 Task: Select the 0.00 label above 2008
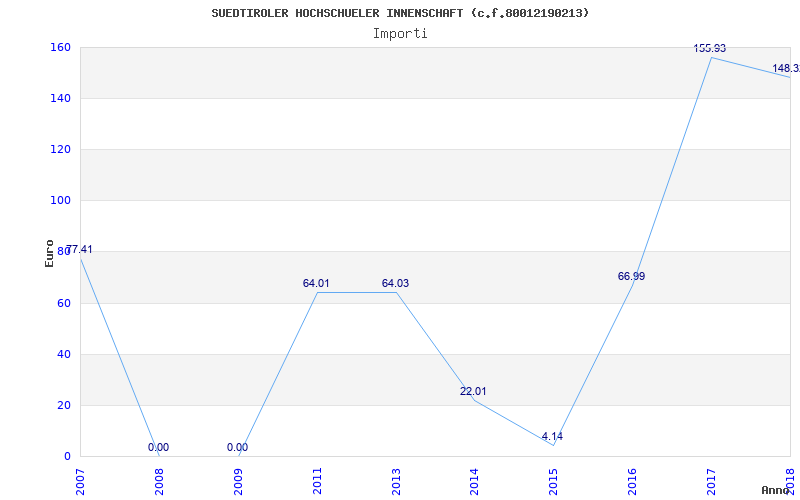point(159,447)
